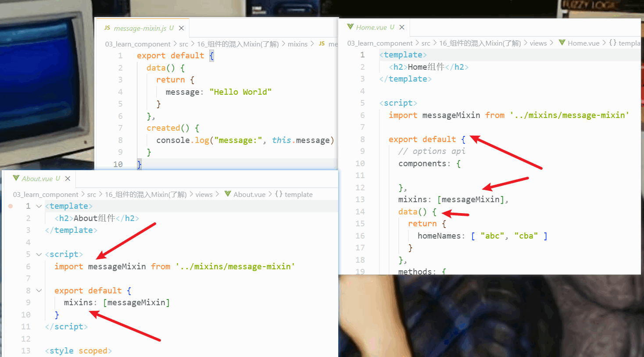
Task: Click console.log line in message-mixin.js
Action: pyautogui.click(x=245, y=140)
